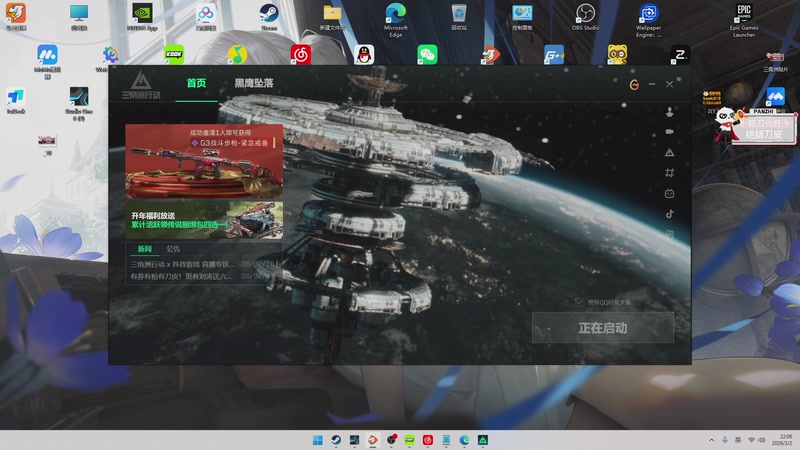Screen dimensions: 800x450
Task: Open the Recycle Bin on desktop
Action: (459, 17)
